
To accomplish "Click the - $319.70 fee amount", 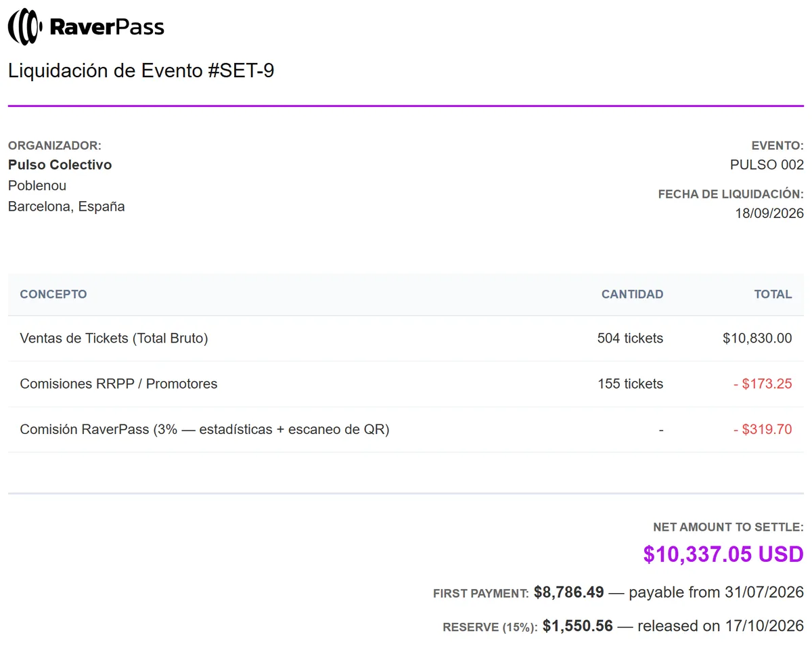I will 763,429.
